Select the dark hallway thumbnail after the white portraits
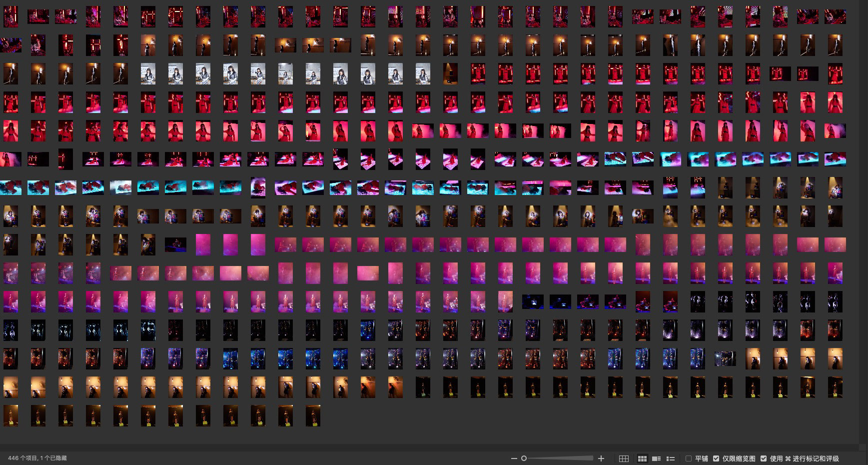Screen dimensions: 868x465 [x=450, y=74]
